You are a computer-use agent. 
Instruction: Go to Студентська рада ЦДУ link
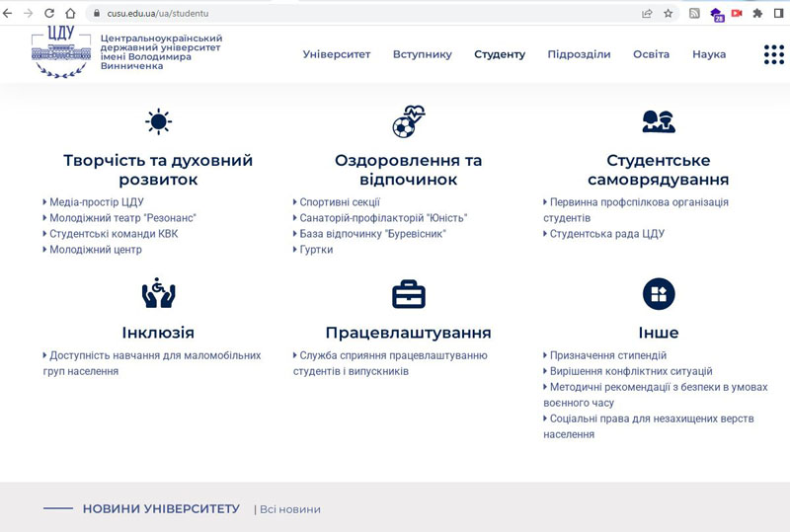point(606,234)
